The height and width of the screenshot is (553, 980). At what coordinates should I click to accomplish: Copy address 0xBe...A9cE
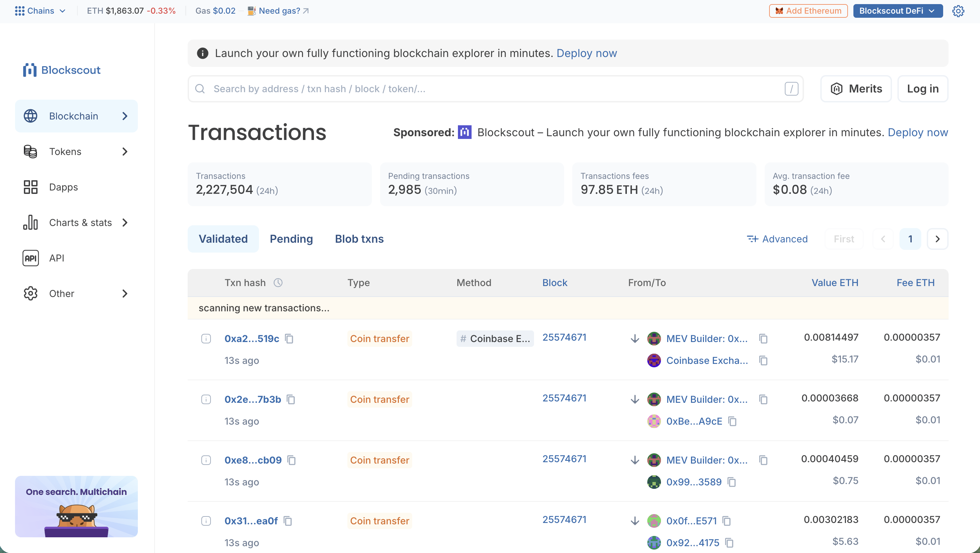732,421
